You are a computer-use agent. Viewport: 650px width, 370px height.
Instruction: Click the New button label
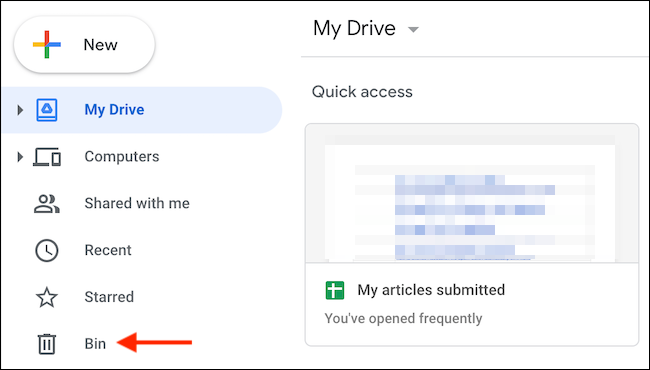click(x=101, y=45)
